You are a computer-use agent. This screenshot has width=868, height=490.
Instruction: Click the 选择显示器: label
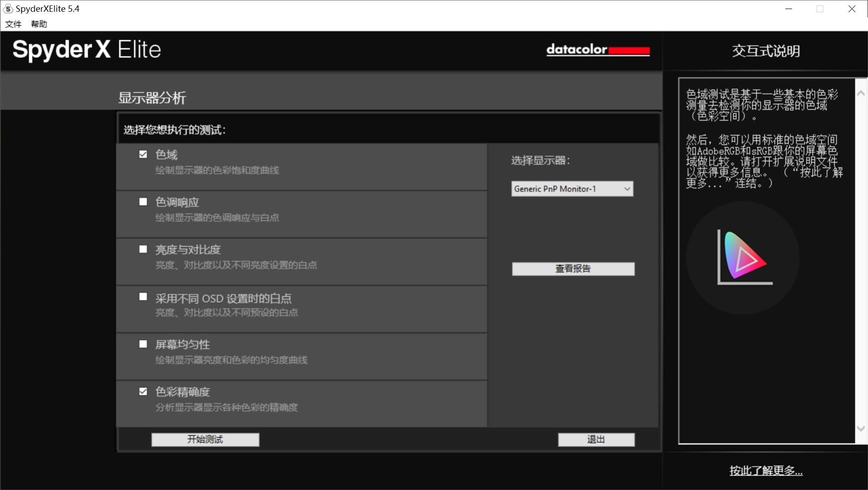[x=541, y=160]
